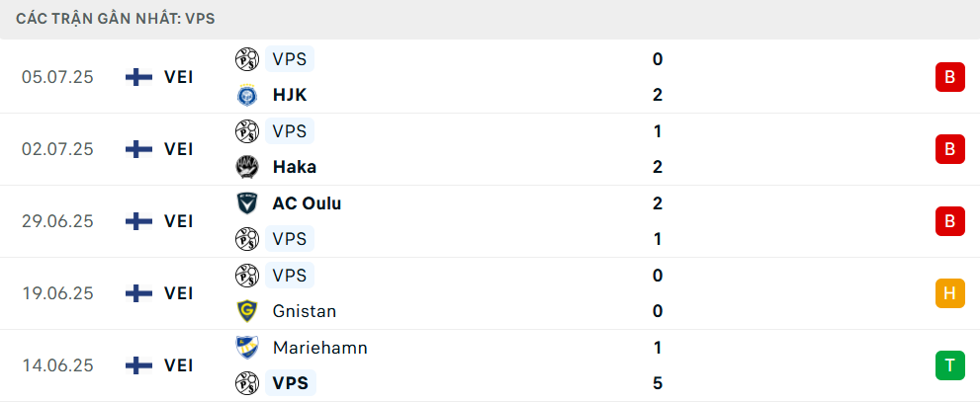Screen dimensions: 980x402
Task: Click the AC Oulu shield logo
Action: tap(247, 203)
